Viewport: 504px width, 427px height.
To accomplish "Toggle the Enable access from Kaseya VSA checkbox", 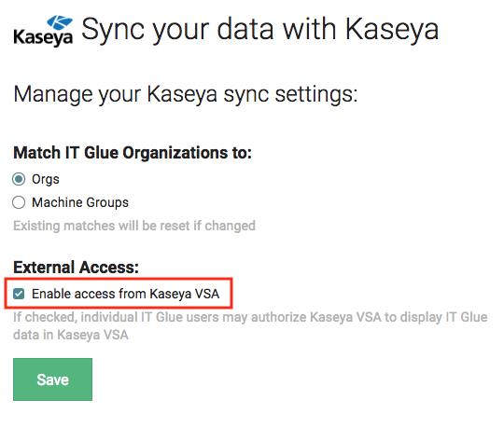I will click(19, 294).
